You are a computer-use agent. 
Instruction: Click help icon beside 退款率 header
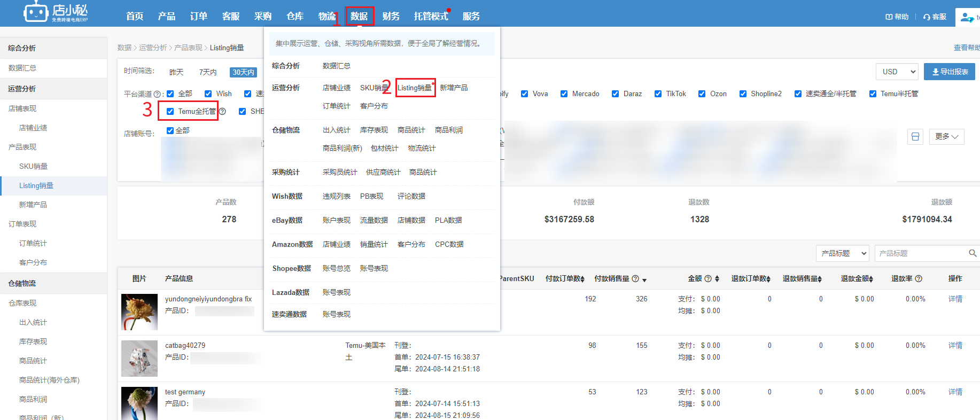click(919, 279)
